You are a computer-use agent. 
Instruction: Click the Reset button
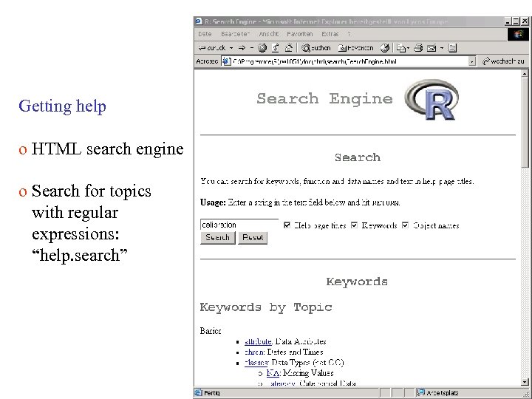(x=253, y=237)
